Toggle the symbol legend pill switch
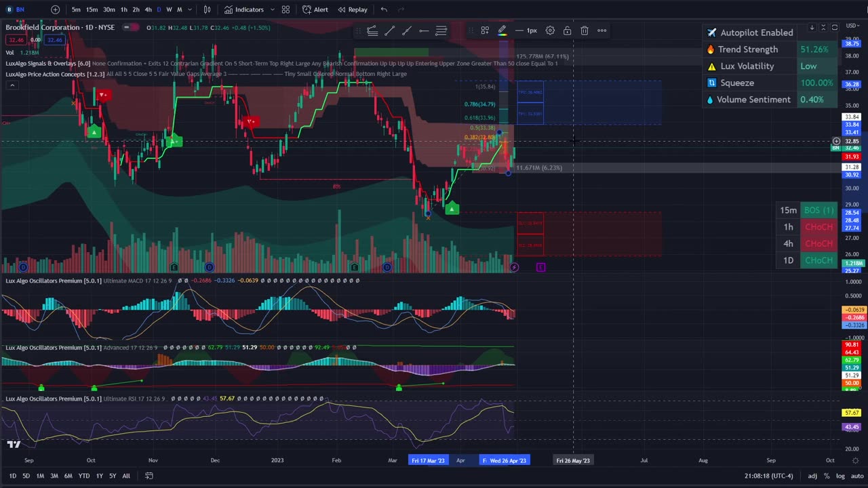The height and width of the screenshot is (488, 868). [131, 27]
